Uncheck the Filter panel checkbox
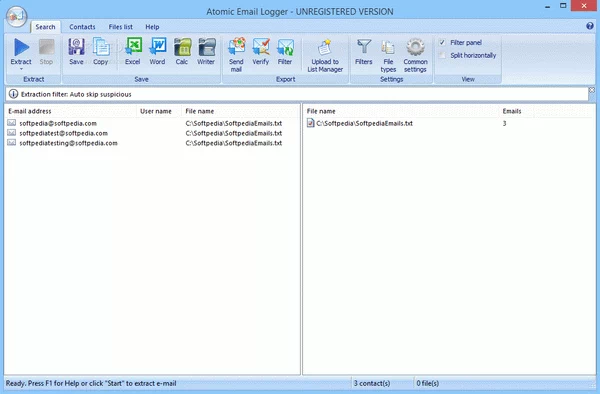The width and height of the screenshot is (600, 394). click(442, 42)
